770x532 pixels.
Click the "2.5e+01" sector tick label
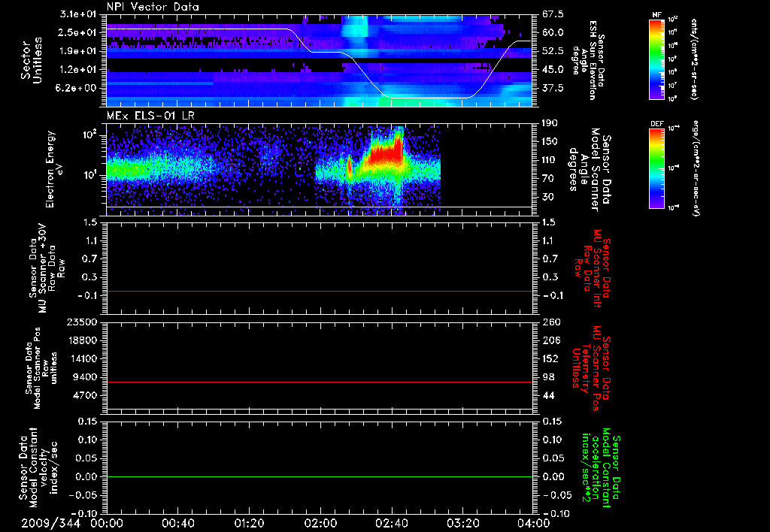[78, 32]
